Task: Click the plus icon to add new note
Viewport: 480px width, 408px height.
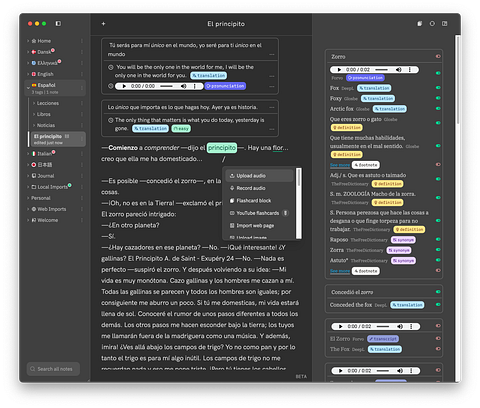Action: 103,24
